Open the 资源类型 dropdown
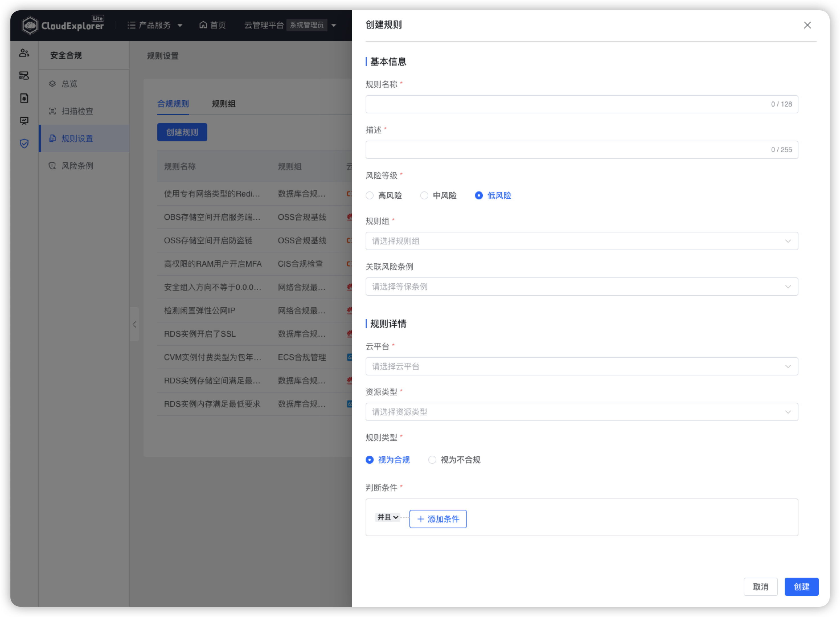 click(x=582, y=412)
